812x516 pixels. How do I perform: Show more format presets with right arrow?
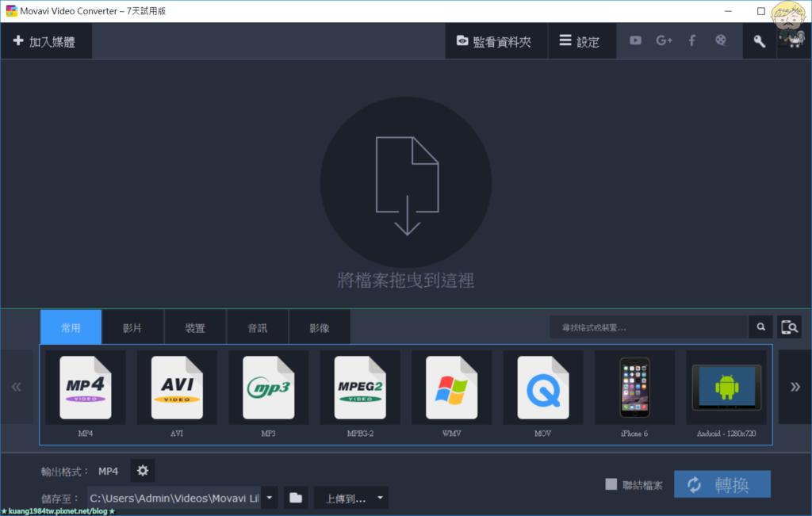795,387
